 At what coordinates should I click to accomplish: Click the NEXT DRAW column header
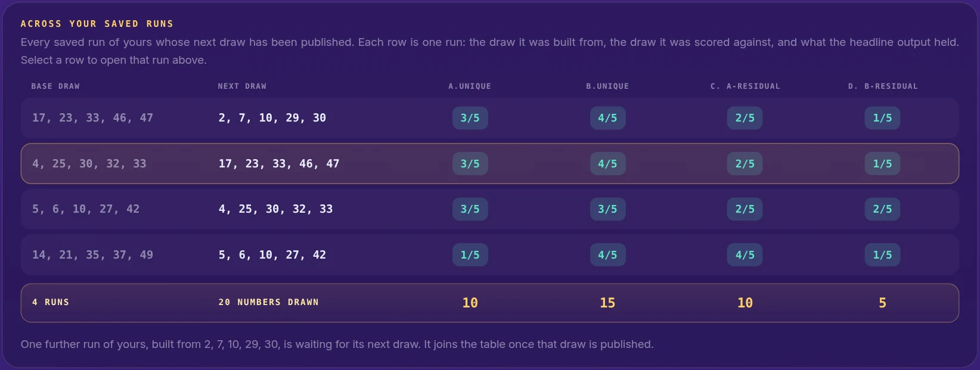[242, 86]
